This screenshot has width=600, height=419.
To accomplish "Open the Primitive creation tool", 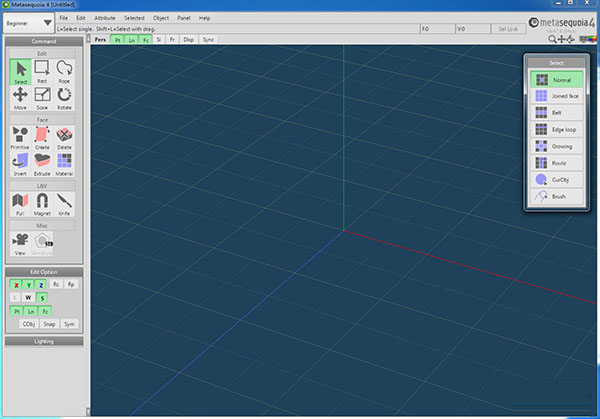I will click(x=20, y=137).
